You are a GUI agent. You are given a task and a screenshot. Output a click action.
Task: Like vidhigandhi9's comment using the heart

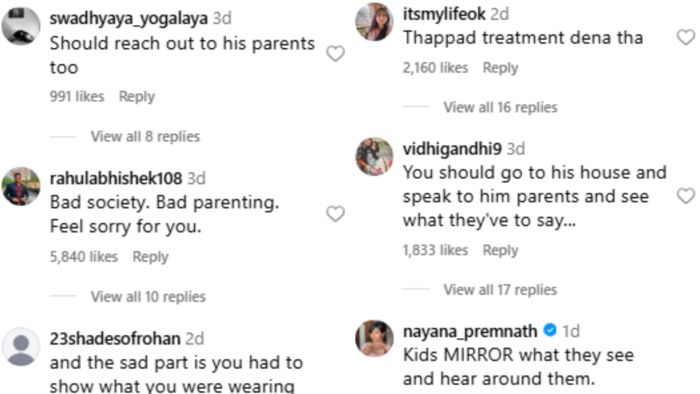coord(686,196)
